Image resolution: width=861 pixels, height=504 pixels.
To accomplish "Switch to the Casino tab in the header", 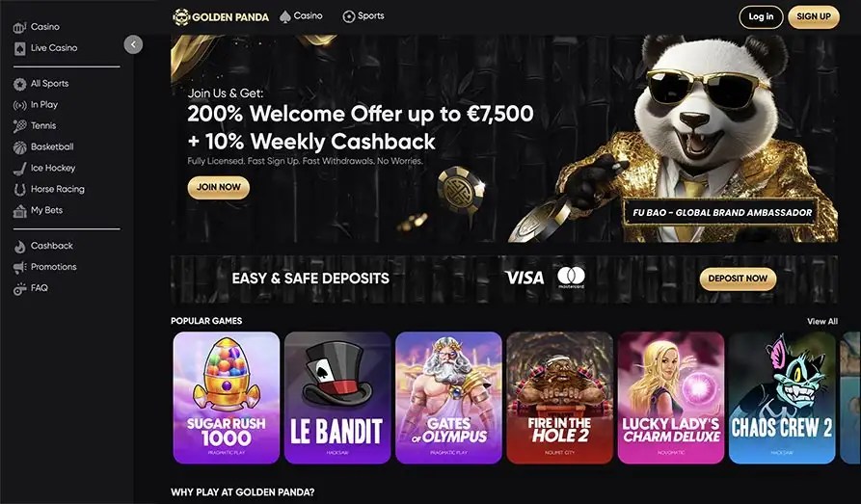I will click(301, 16).
